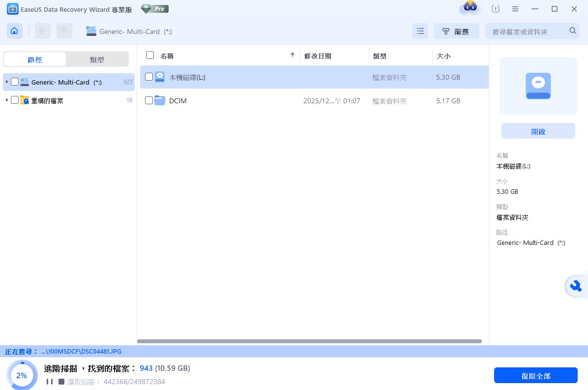Click the back arrow navigation button
The height and width of the screenshot is (390, 588).
pos(42,31)
